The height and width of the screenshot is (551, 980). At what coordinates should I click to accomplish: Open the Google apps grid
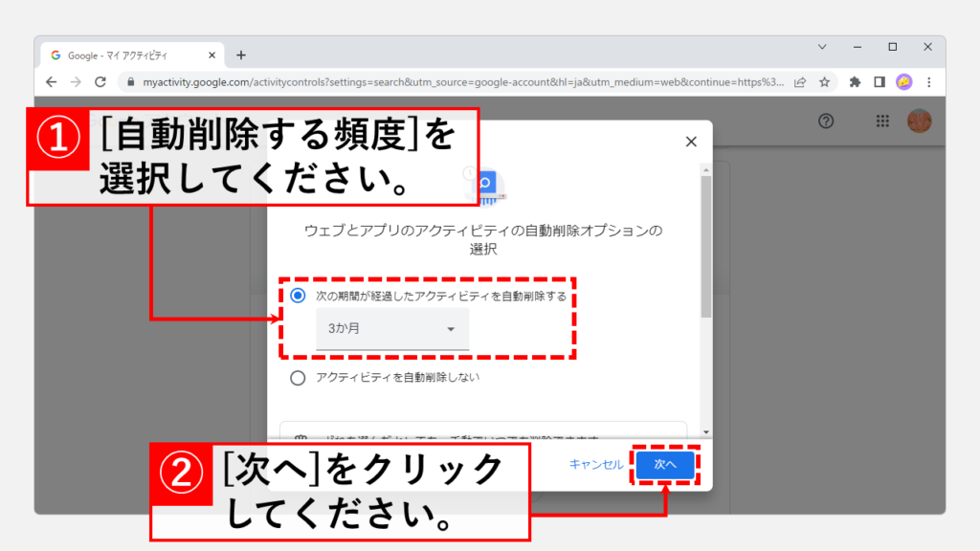[x=883, y=121]
